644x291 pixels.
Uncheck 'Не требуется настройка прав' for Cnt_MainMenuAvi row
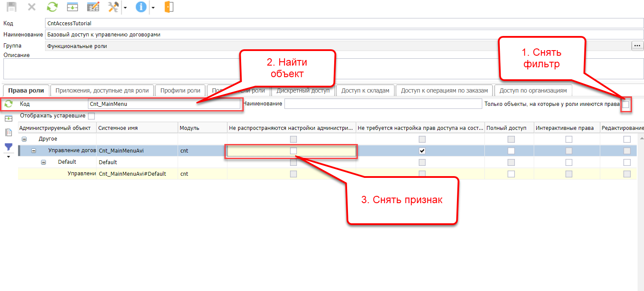422,151
